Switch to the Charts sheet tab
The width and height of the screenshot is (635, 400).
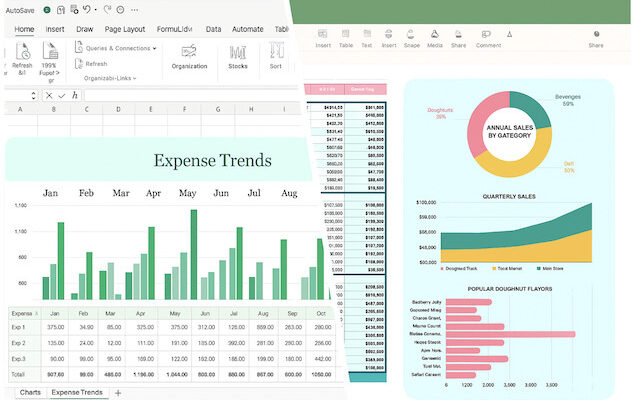pyautogui.click(x=30, y=392)
